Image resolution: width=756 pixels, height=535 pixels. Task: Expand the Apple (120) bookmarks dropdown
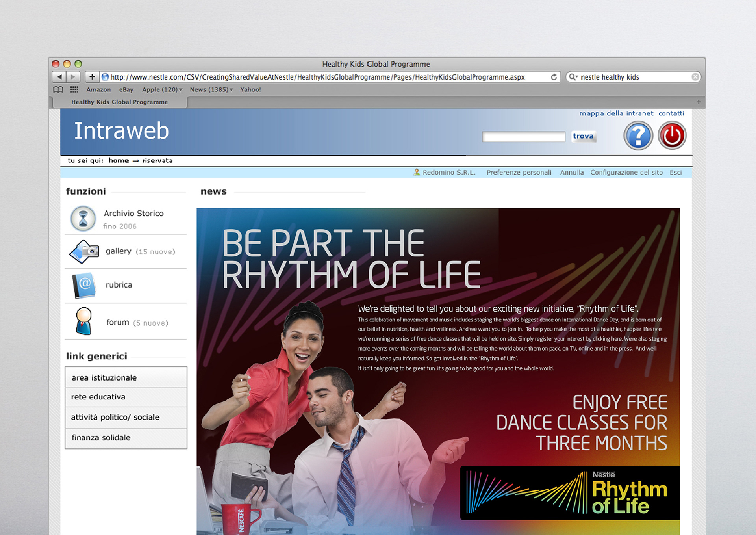click(162, 89)
